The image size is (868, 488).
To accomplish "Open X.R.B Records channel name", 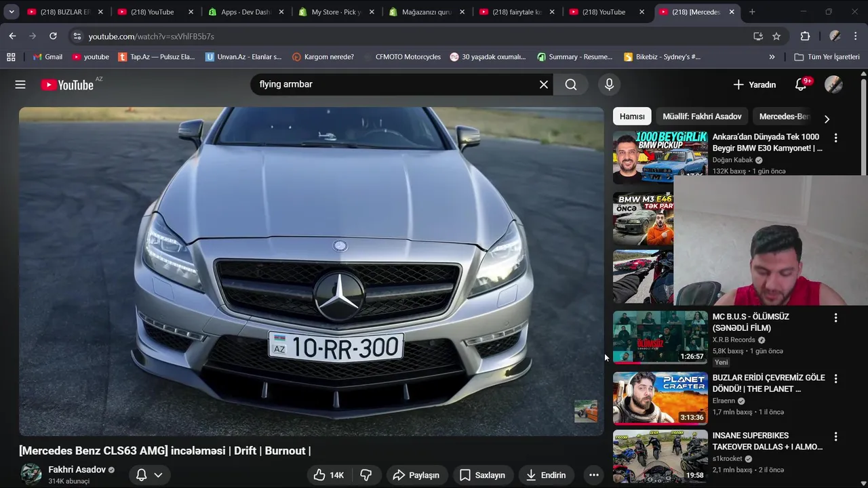I will 734,340.
